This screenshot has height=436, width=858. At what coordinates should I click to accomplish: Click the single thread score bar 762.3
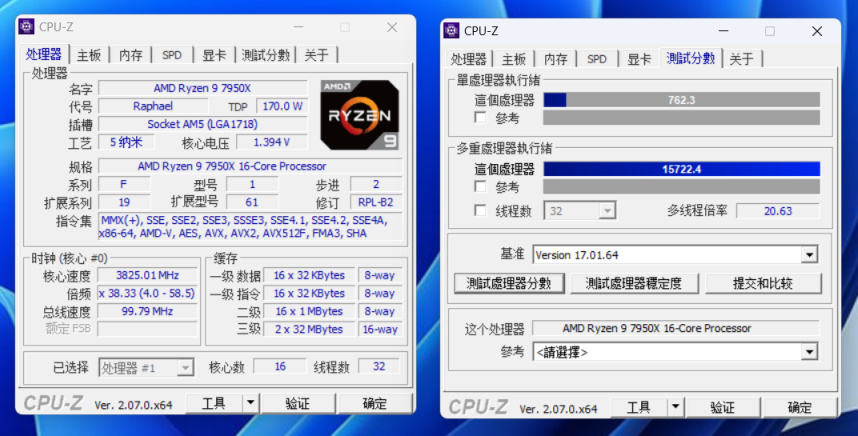[x=681, y=100]
